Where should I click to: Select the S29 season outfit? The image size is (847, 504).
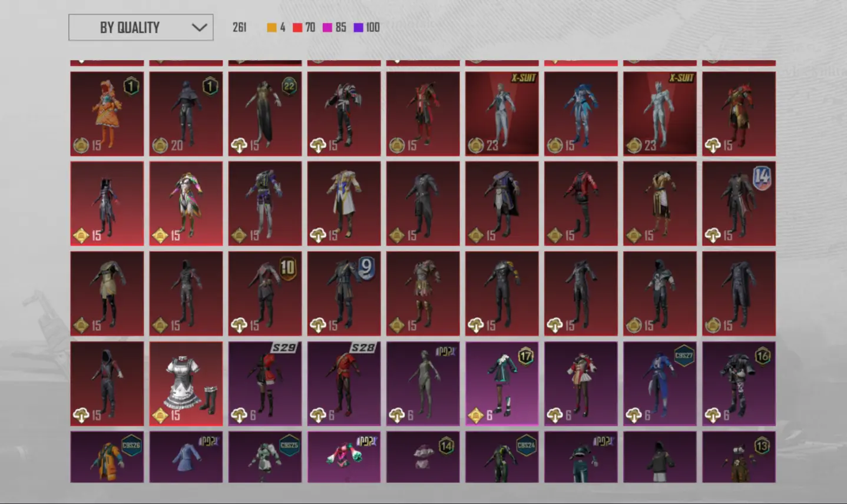click(x=264, y=384)
